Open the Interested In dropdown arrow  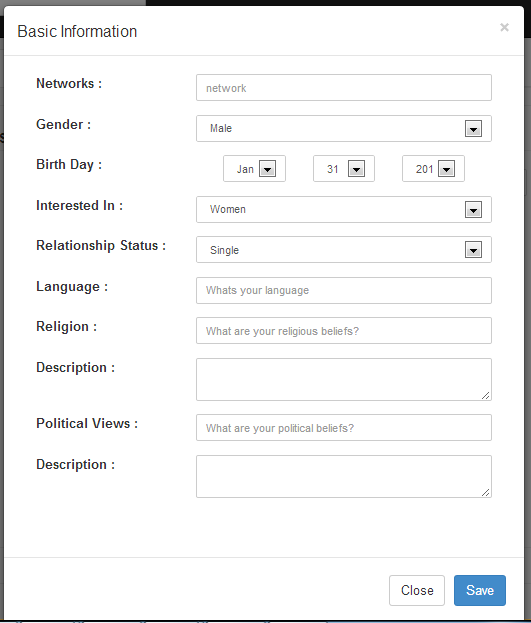coord(473,210)
